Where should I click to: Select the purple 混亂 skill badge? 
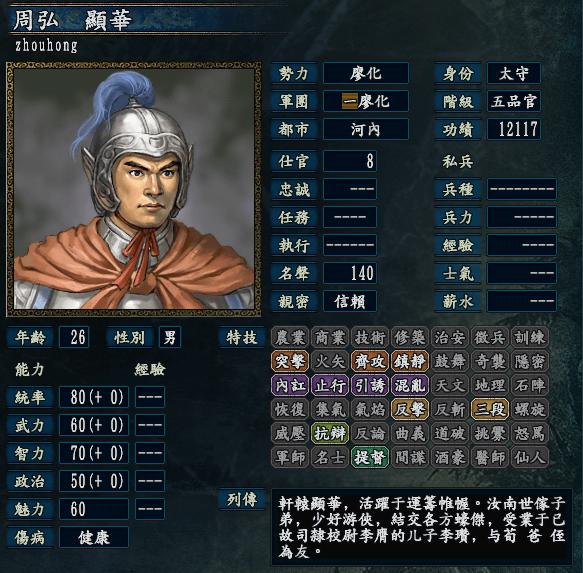pyautogui.click(x=410, y=385)
